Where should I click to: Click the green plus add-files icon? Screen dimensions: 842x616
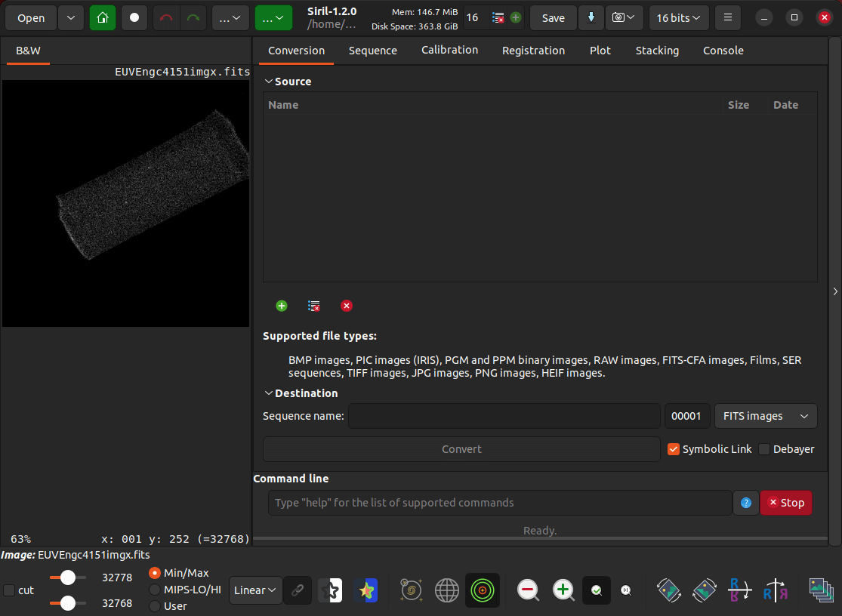coord(282,306)
